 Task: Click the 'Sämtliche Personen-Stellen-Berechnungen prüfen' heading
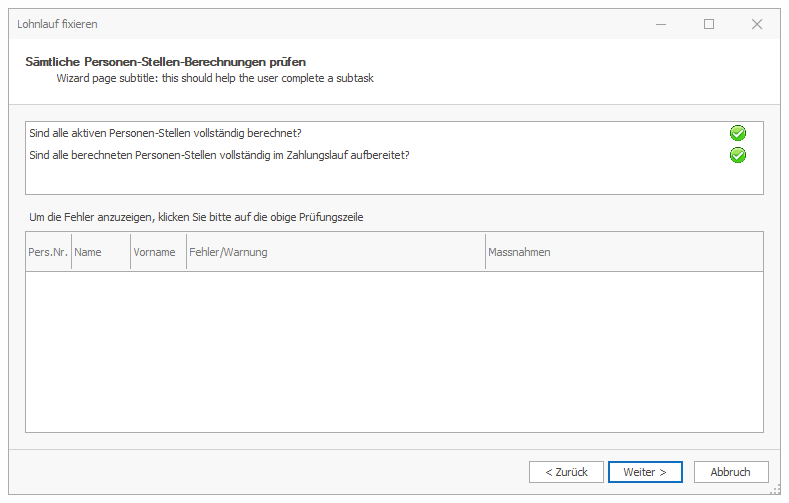[165, 62]
